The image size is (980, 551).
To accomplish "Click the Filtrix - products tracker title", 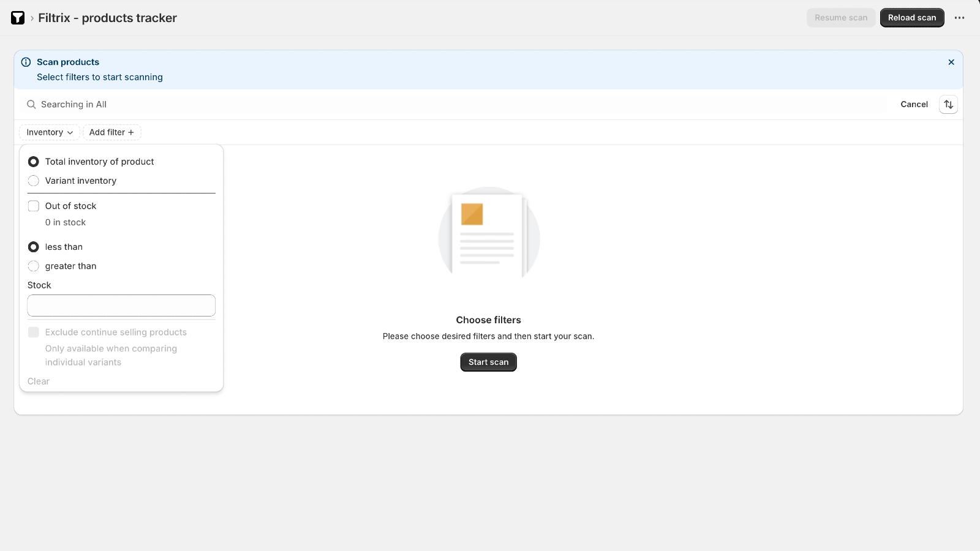I will pos(107,18).
